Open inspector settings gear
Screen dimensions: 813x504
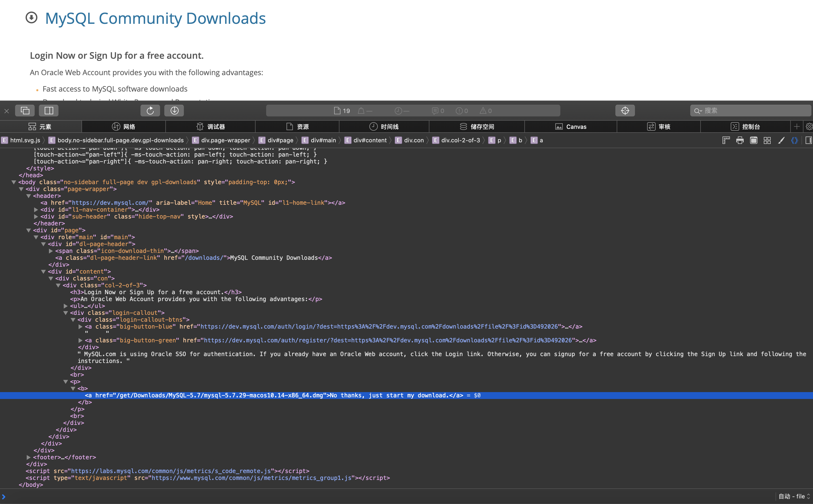pyautogui.click(x=809, y=126)
